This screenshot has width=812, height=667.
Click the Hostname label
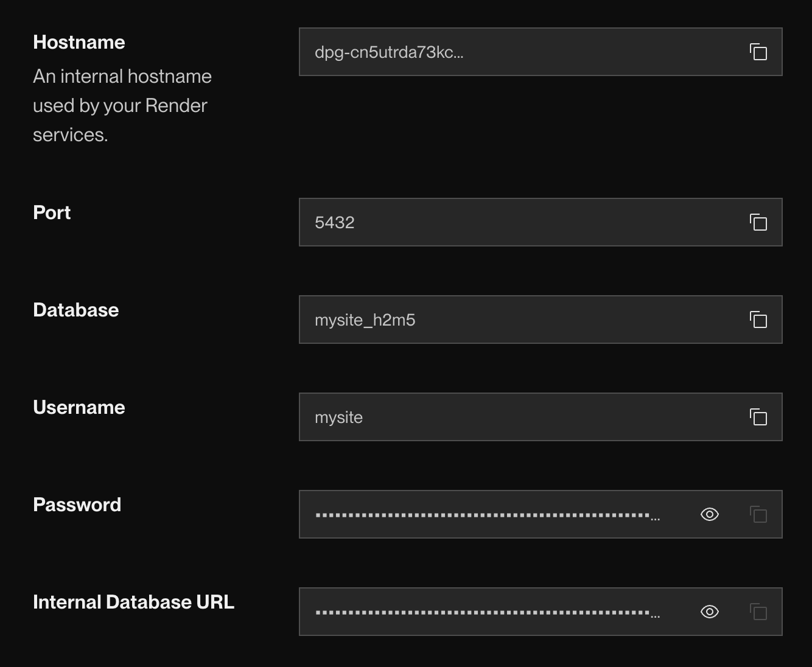pos(79,42)
